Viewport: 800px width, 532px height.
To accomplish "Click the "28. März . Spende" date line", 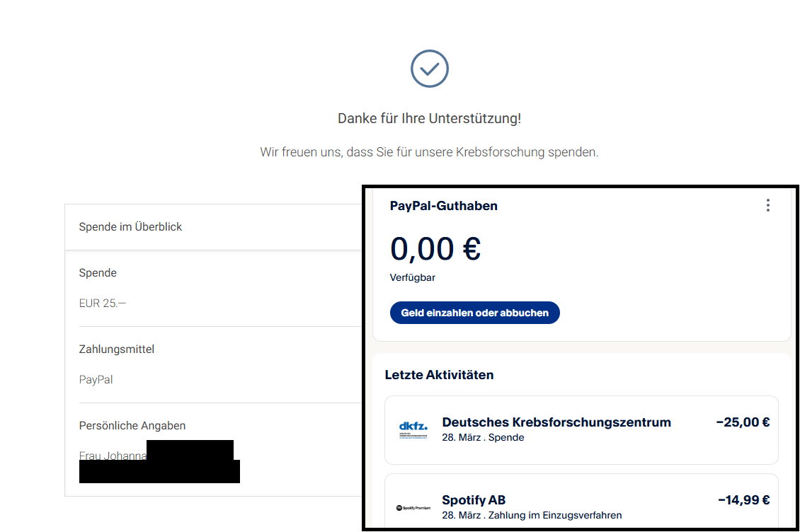I will tap(483, 438).
